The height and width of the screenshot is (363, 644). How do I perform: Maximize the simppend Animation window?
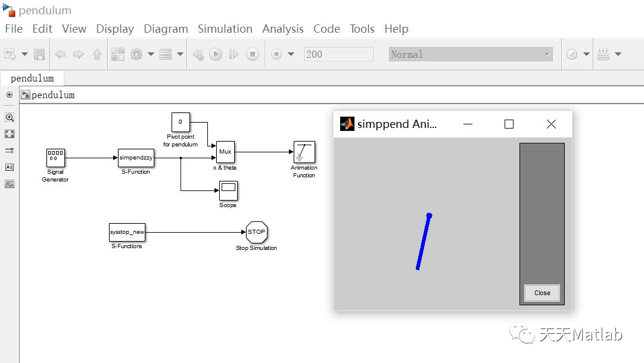(509, 124)
